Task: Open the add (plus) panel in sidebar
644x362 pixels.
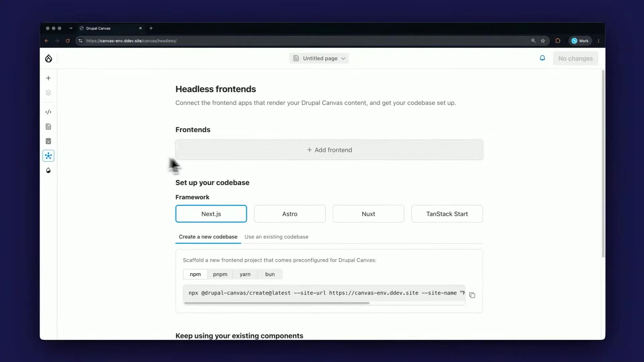Action: pyautogui.click(x=48, y=78)
